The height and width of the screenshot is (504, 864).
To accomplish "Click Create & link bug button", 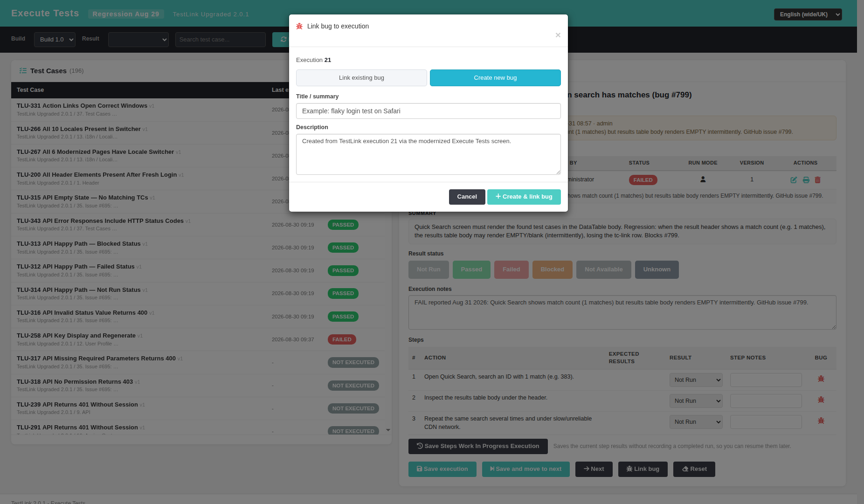I will coord(524,197).
